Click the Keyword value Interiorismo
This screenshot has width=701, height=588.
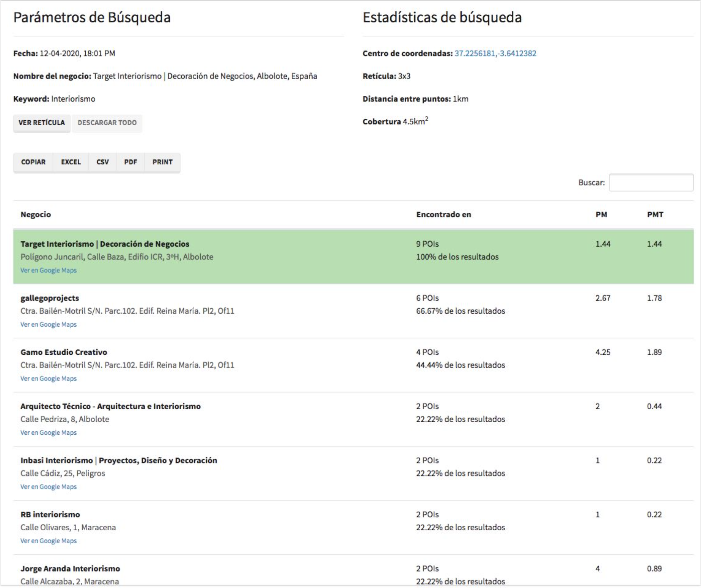point(73,99)
